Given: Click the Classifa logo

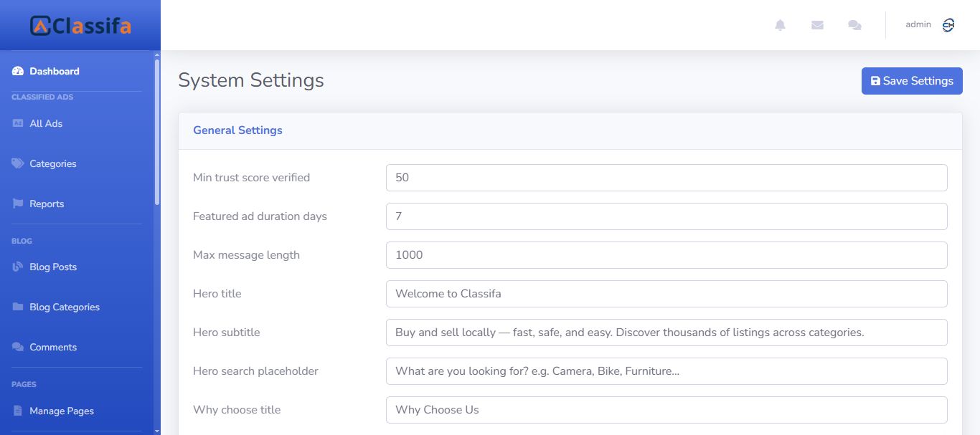Looking at the screenshot, I should tap(80, 26).
